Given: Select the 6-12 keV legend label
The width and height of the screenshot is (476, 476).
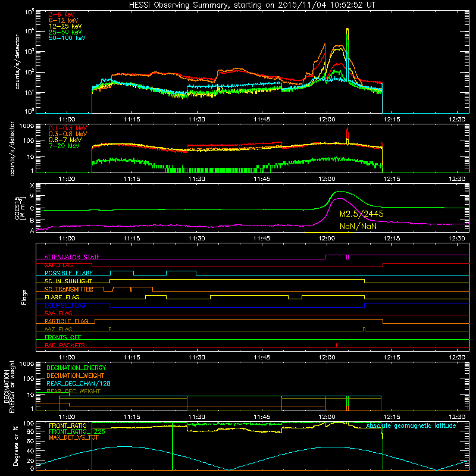Looking at the screenshot, I should [x=64, y=20].
